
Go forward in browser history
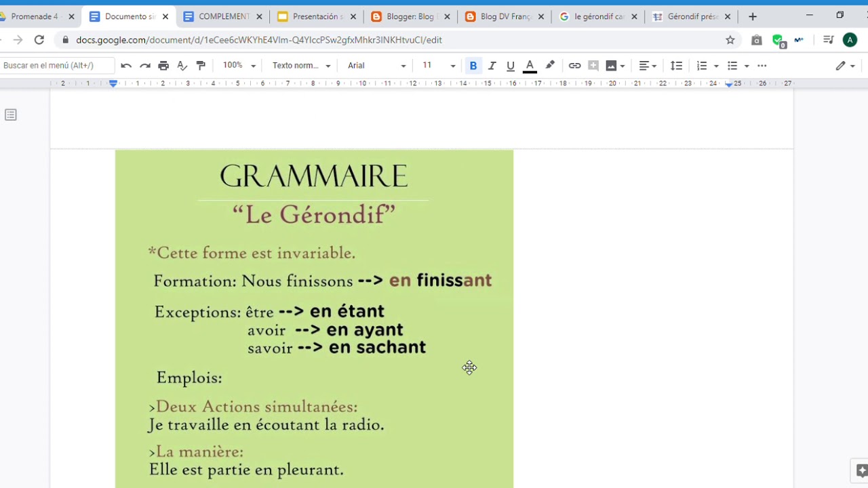[18, 40]
